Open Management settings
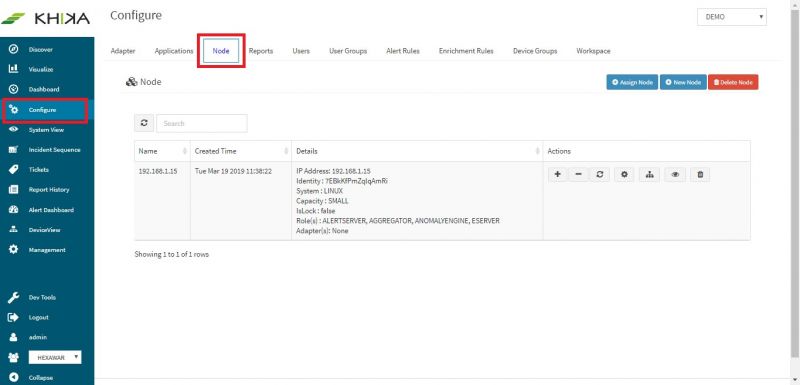 47,250
